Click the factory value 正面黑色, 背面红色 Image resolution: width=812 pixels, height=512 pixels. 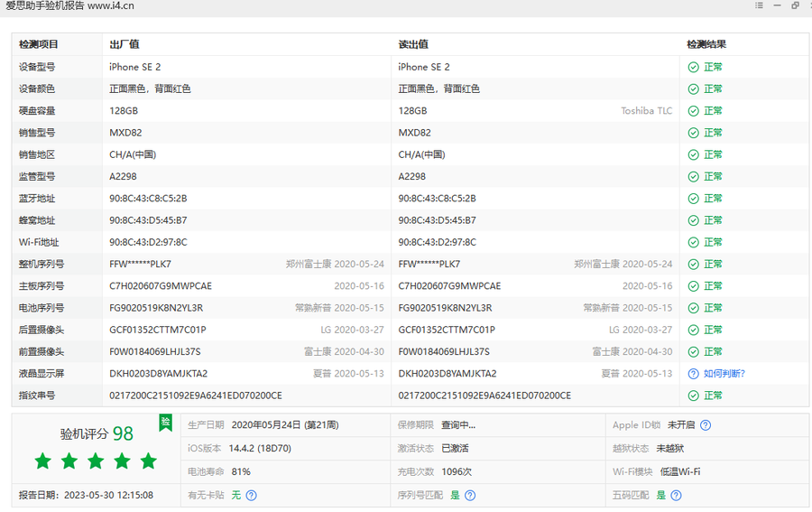(x=150, y=88)
